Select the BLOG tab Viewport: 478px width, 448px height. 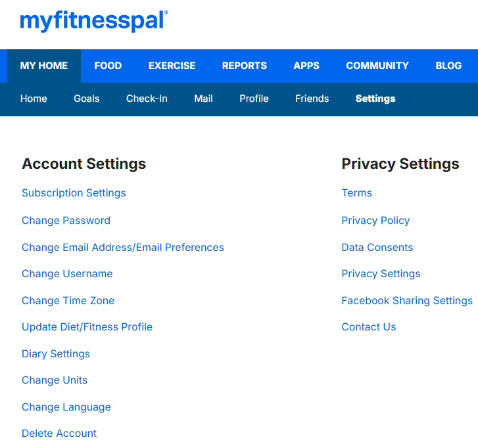448,66
